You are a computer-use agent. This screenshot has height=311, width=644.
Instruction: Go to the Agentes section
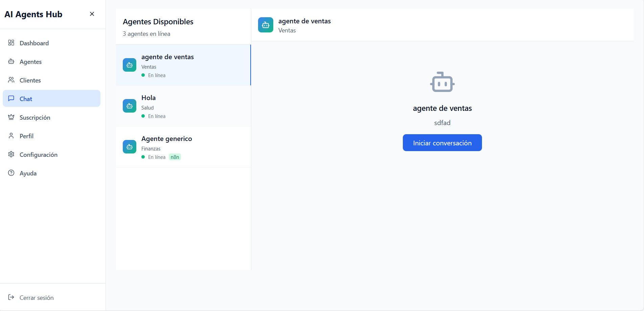(51, 62)
